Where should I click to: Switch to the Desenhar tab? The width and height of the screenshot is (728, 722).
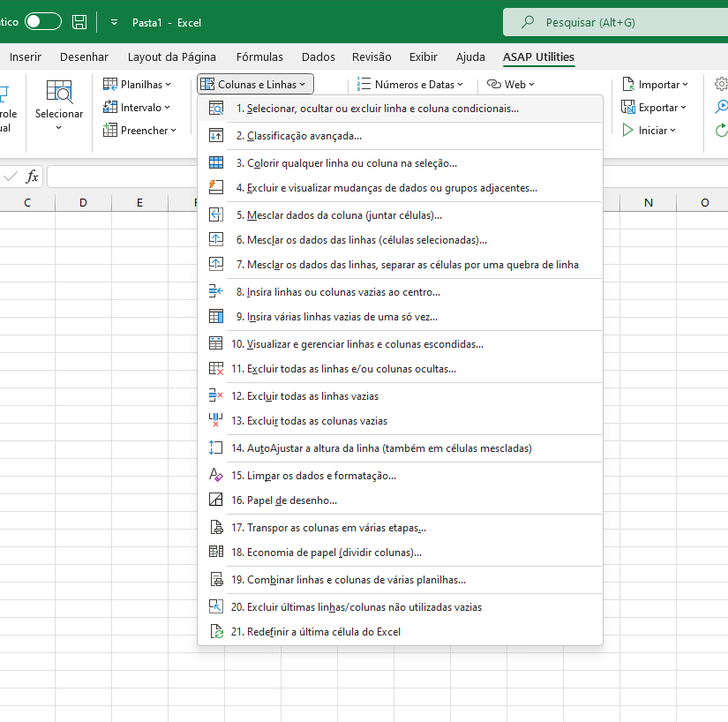point(84,57)
